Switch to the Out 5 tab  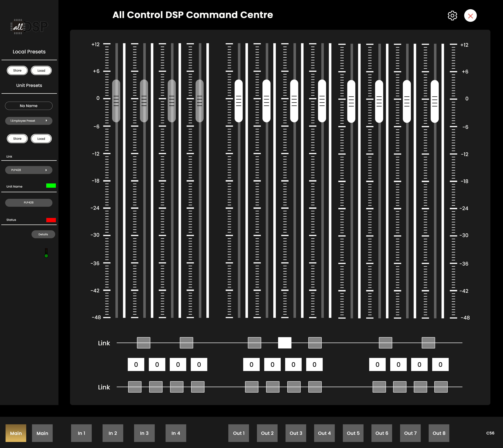point(353,433)
